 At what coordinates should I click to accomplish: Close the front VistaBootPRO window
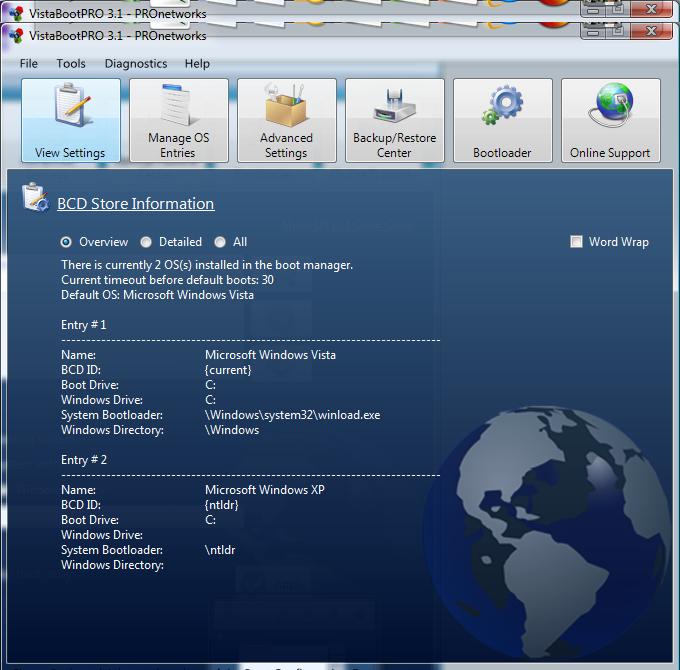click(x=651, y=31)
